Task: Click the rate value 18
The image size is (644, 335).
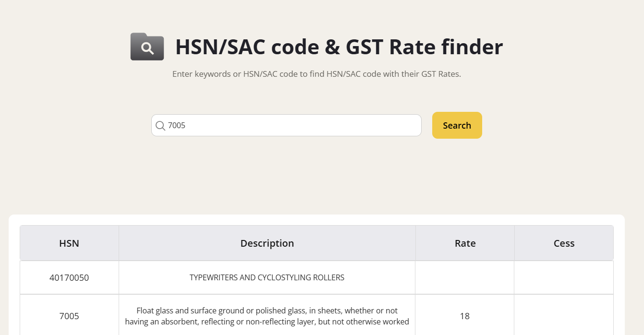Action: [x=464, y=316]
